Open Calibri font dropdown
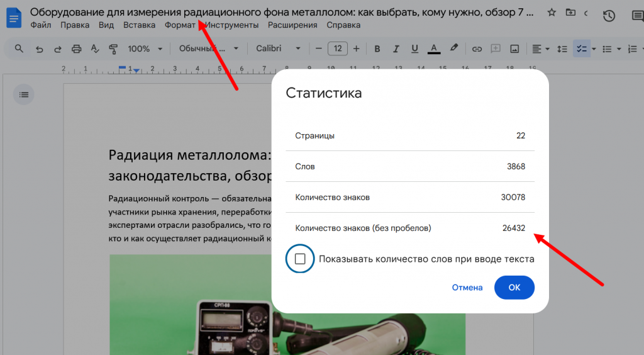The height and width of the screenshot is (355, 644). tap(278, 48)
